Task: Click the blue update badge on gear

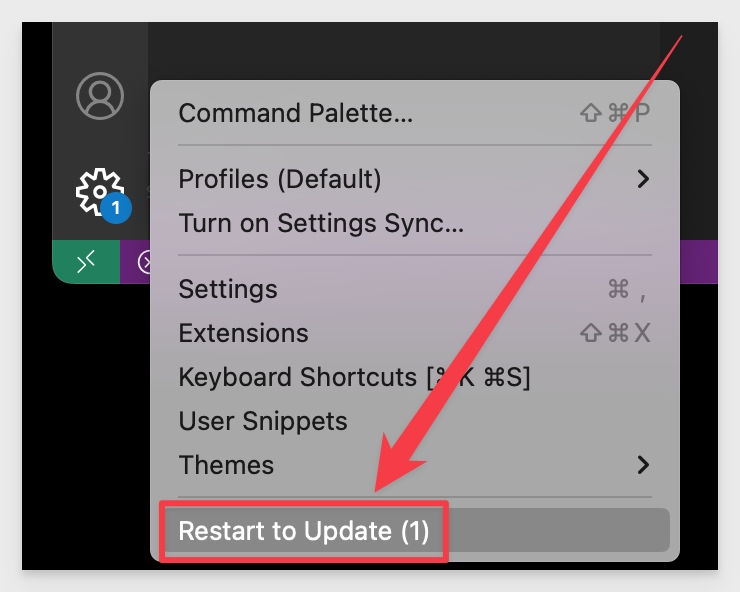Action: 116,208
